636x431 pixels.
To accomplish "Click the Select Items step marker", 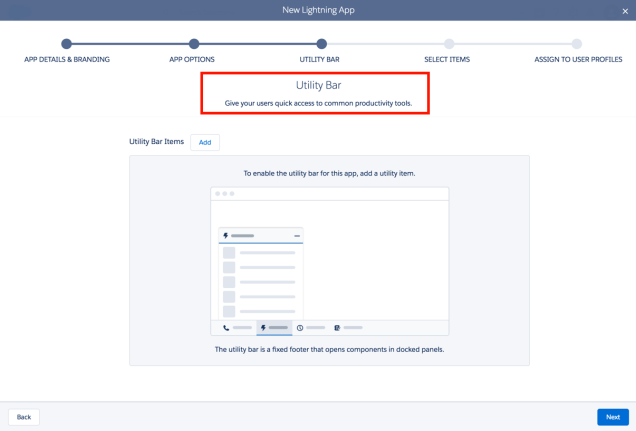I will [x=449, y=44].
